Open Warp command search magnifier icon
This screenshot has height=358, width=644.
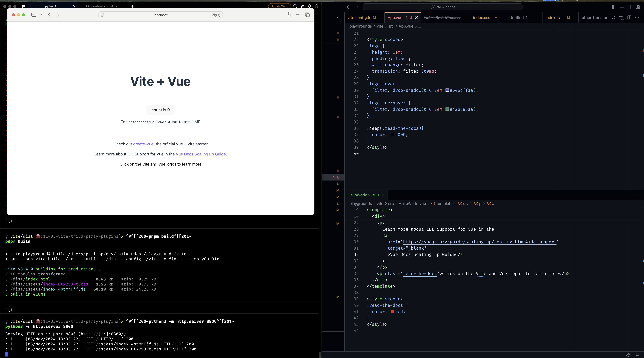pyautogui.click(x=295, y=6)
